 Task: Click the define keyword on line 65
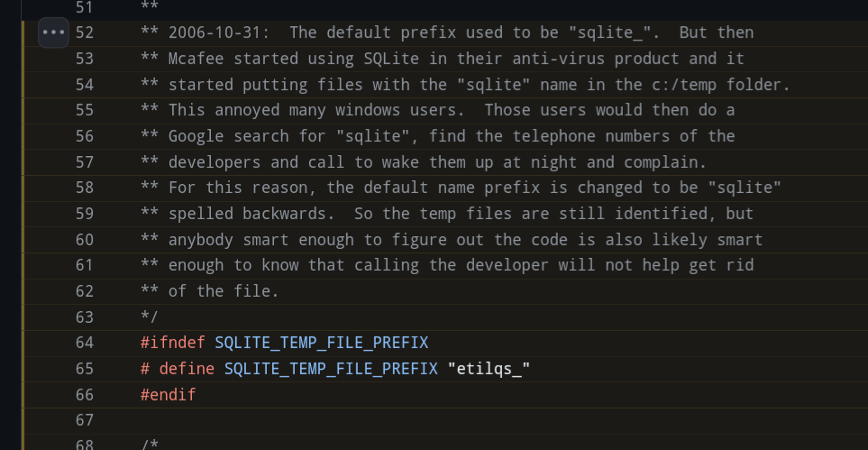187,369
